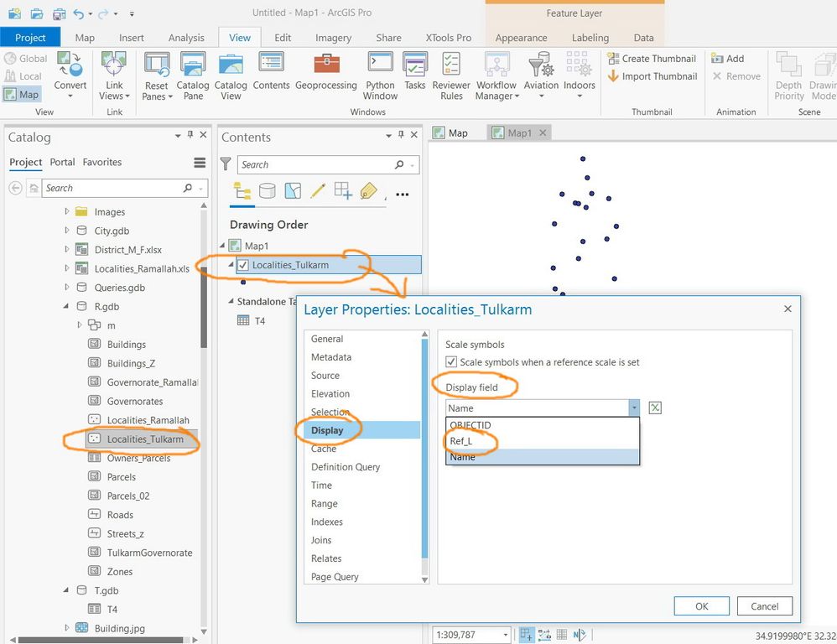
Task: Select Map view mode
Action: (22, 95)
